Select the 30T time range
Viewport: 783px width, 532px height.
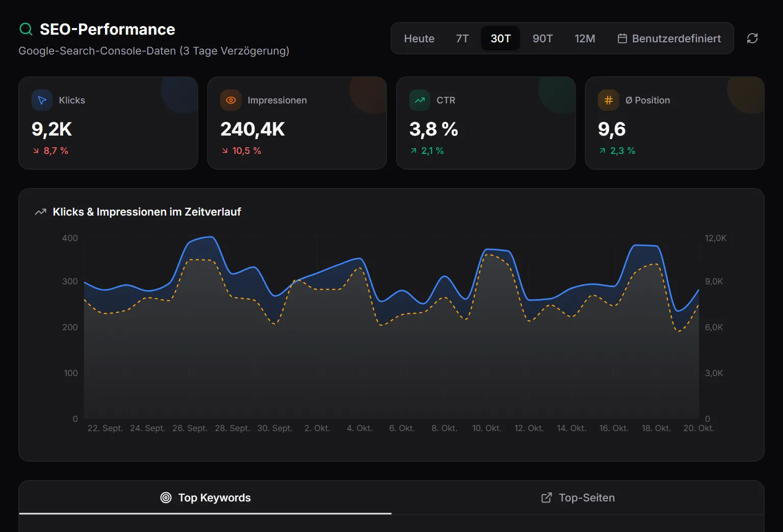coord(501,39)
